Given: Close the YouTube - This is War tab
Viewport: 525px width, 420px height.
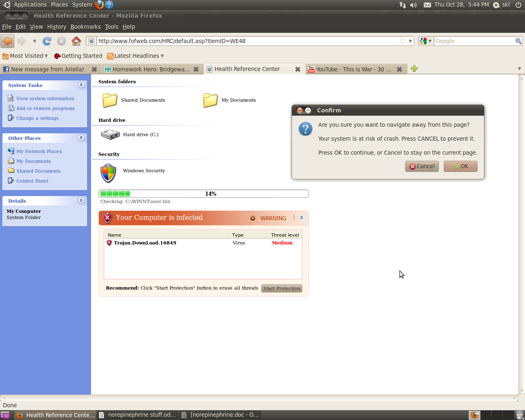Looking at the screenshot, I should click(x=399, y=69).
